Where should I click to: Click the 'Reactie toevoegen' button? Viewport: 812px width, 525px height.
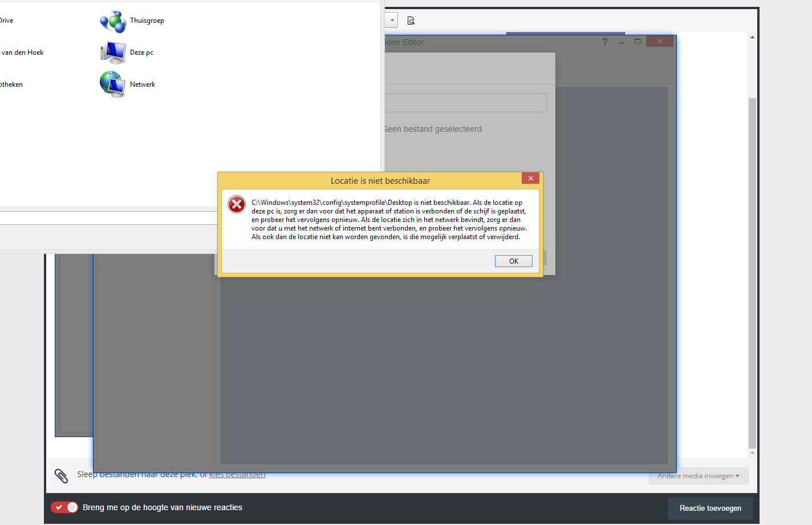click(x=710, y=508)
